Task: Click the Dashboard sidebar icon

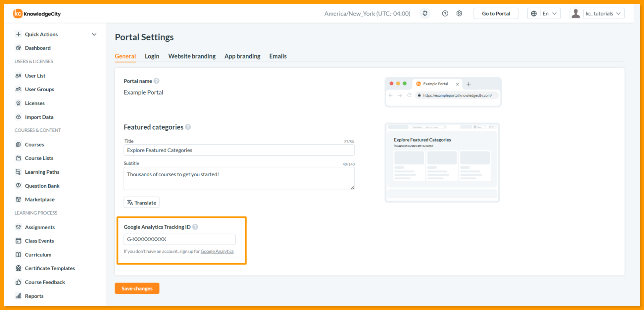Action: (18, 48)
